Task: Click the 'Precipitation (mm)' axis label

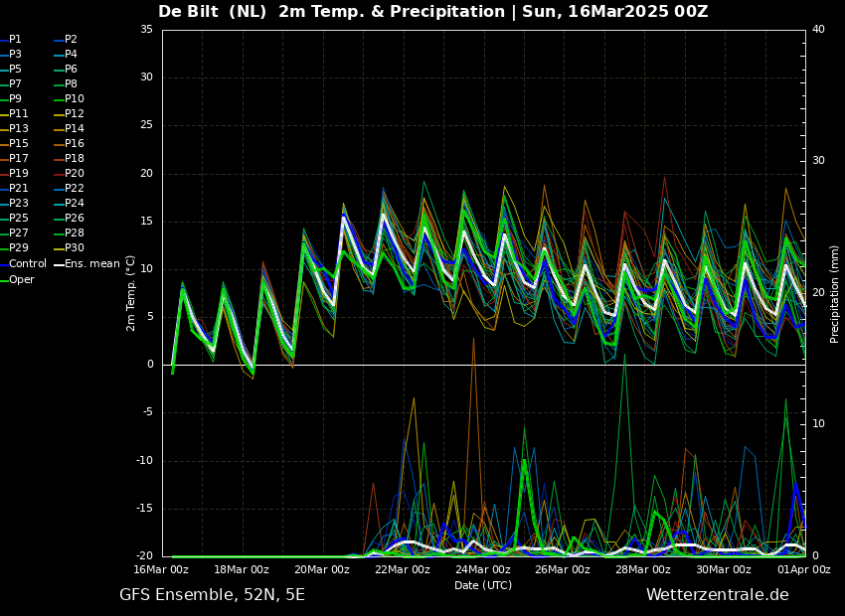Action: 835,293
